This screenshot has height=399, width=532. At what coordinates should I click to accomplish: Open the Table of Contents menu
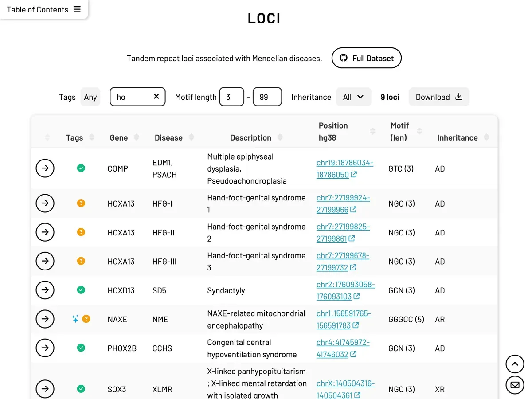(44, 9)
